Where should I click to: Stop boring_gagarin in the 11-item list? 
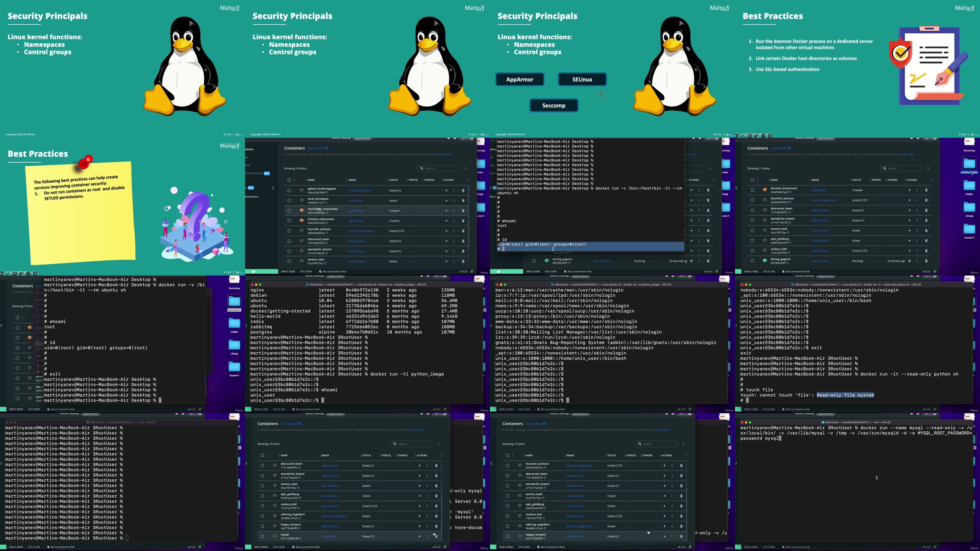[x=910, y=261]
